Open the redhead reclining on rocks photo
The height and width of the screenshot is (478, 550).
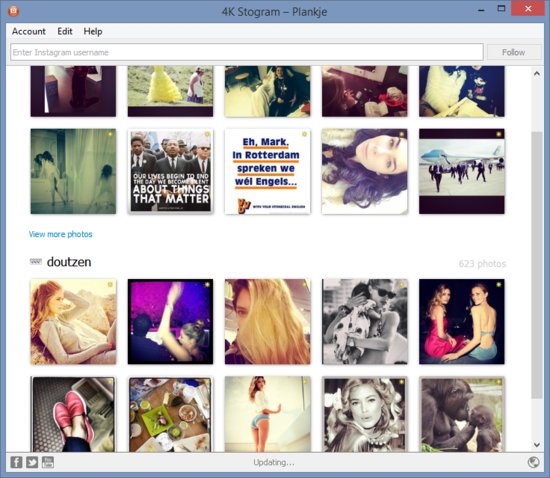tap(73, 322)
